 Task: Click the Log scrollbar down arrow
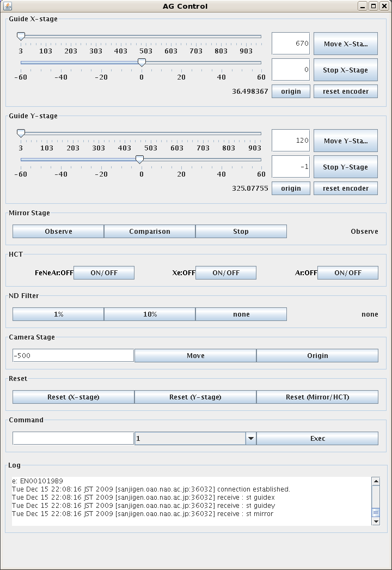coord(376,522)
